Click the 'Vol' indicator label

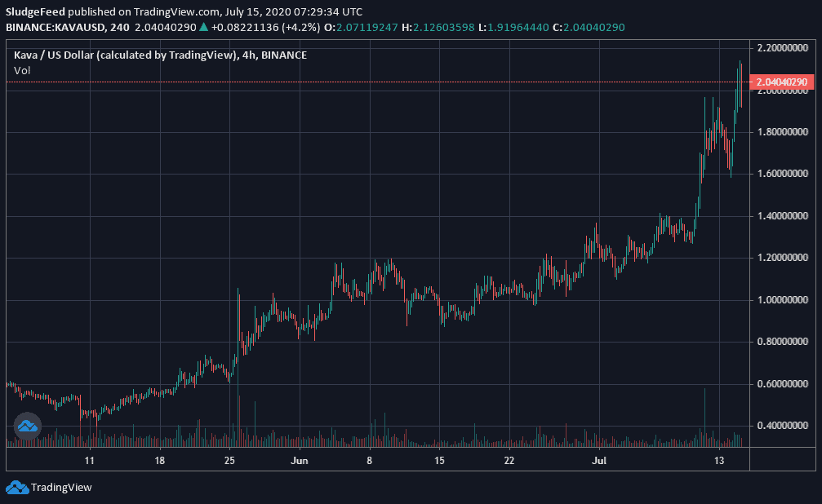[22, 70]
